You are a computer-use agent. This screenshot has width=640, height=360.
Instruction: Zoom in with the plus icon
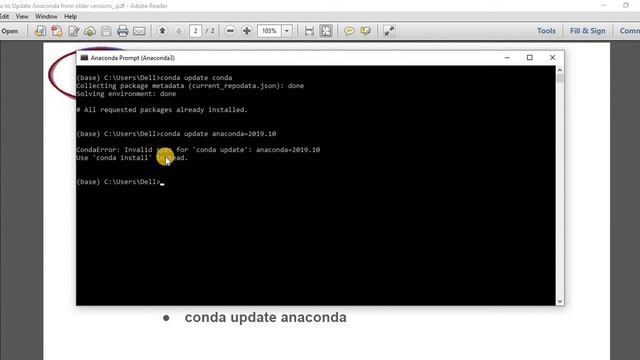pos(247,31)
